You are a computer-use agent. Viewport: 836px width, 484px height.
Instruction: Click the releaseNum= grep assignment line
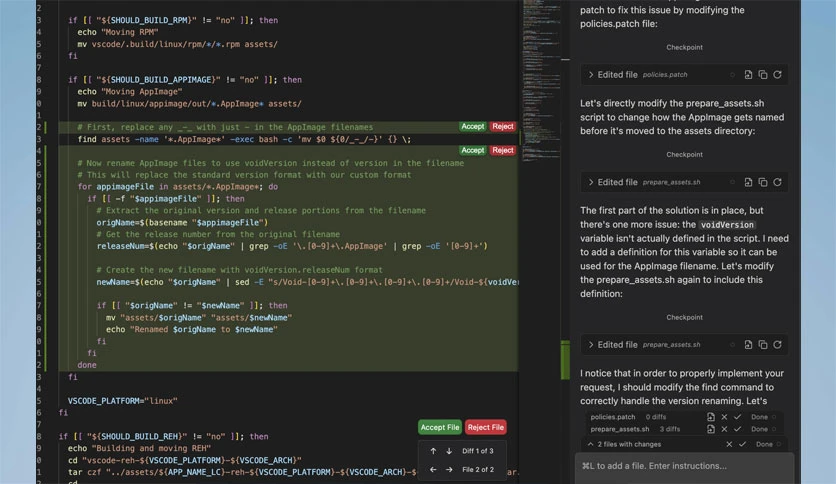(292, 246)
